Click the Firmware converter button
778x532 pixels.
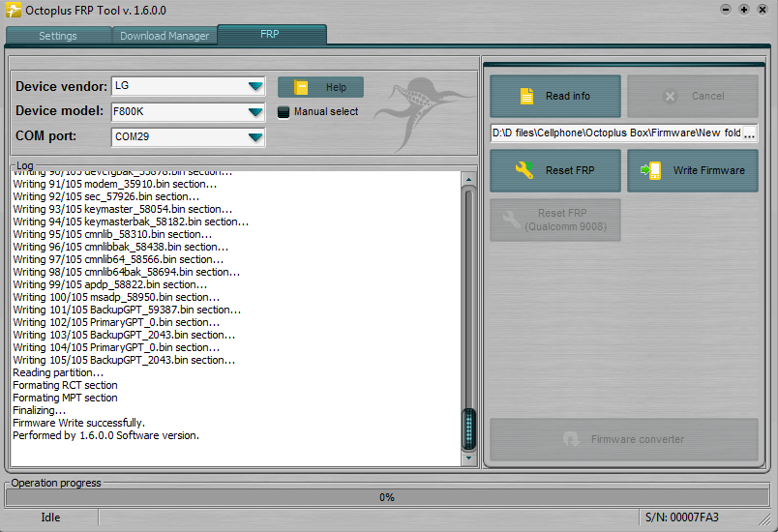[x=624, y=439]
